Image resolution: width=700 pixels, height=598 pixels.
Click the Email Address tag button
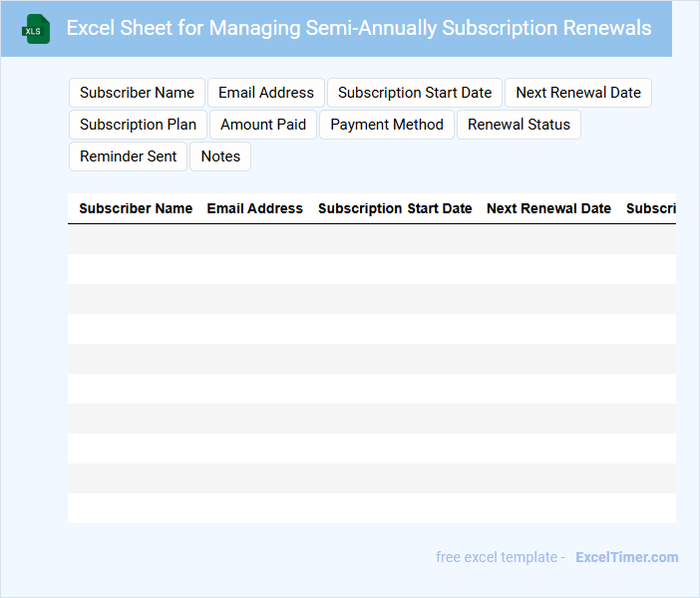click(x=266, y=93)
